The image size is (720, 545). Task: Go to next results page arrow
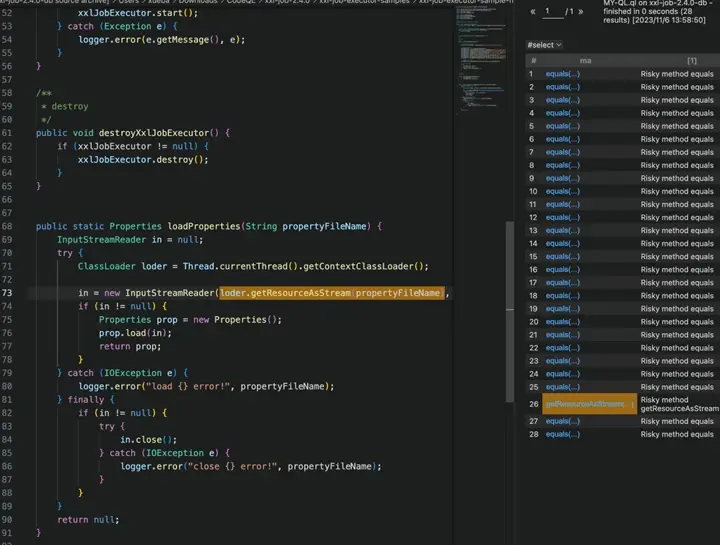(581, 11)
